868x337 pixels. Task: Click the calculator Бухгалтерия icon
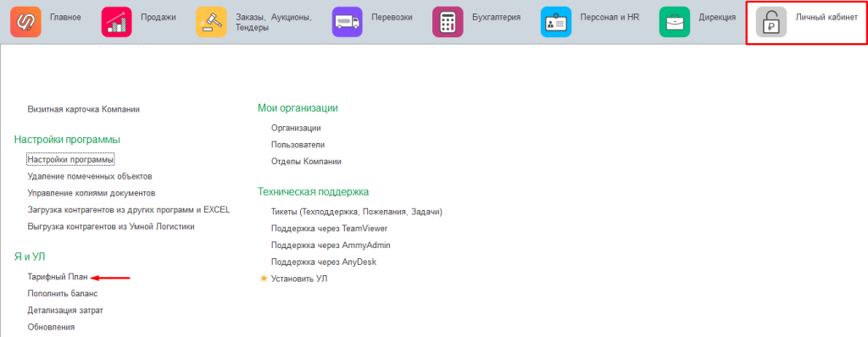tap(448, 22)
